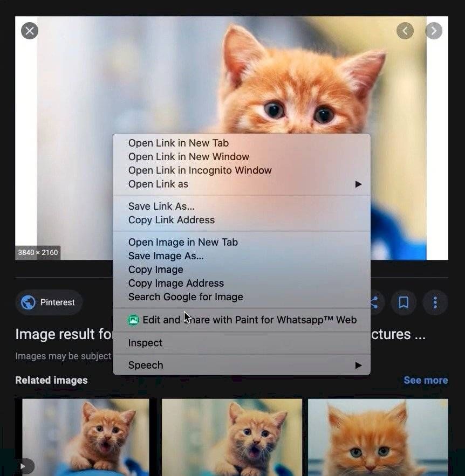Viewport: 465px width, 476px height.
Task: Bookmark the image with save icon
Action: (x=404, y=303)
